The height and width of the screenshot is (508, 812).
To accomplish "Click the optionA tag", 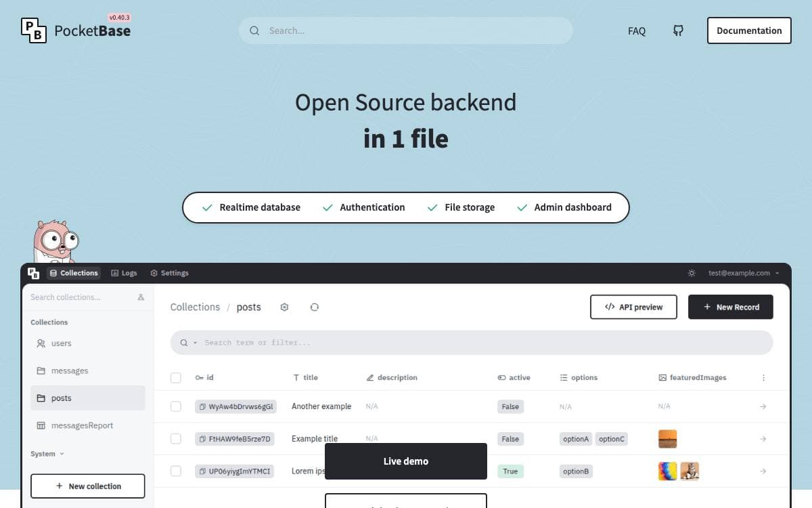I will click(576, 439).
